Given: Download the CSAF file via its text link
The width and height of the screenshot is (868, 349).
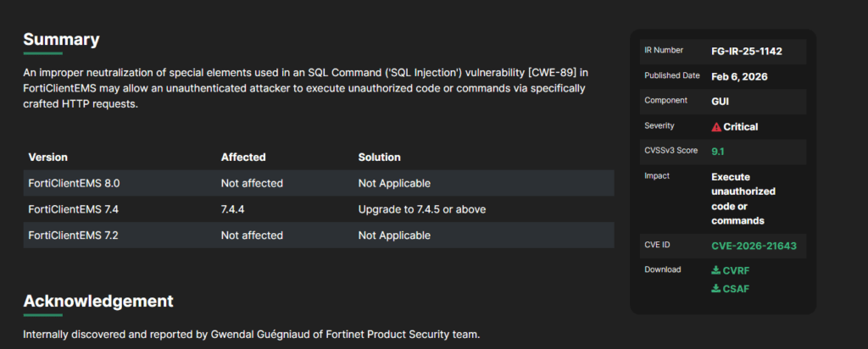Looking at the screenshot, I should 736,289.
